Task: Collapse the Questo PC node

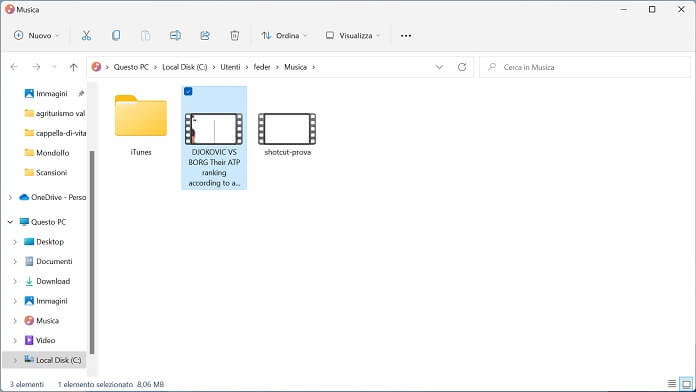Action: (10, 222)
